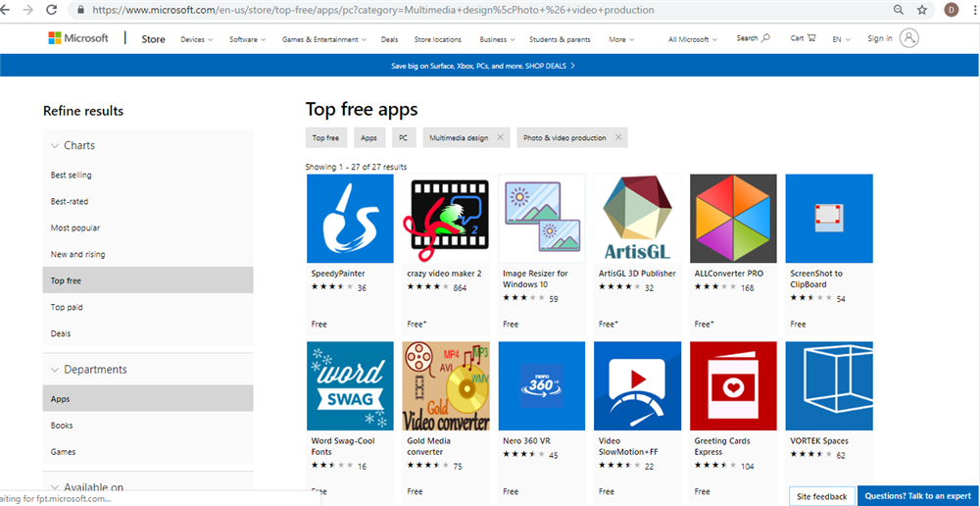Image resolution: width=980 pixels, height=506 pixels.
Task: Open the Word Swag-Cool Fonts icon
Action: pyautogui.click(x=350, y=386)
